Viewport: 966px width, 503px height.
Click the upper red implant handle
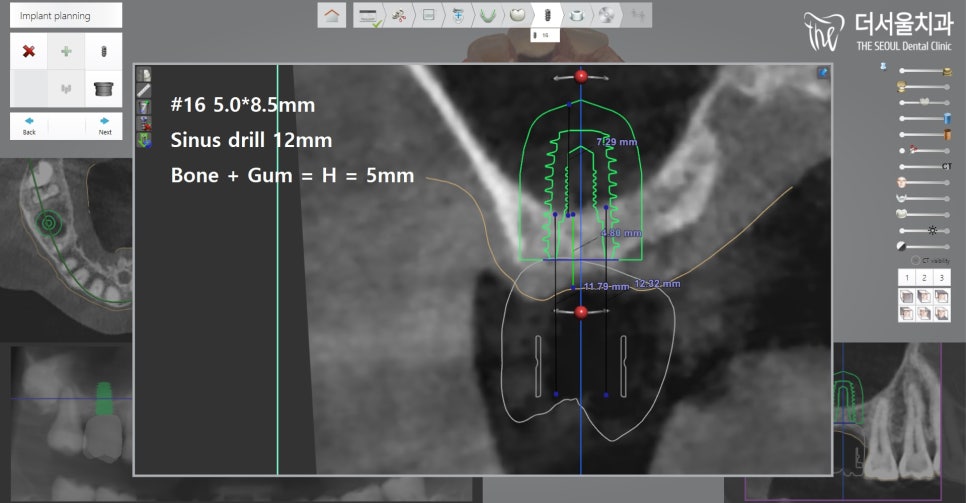pyautogui.click(x=581, y=77)
